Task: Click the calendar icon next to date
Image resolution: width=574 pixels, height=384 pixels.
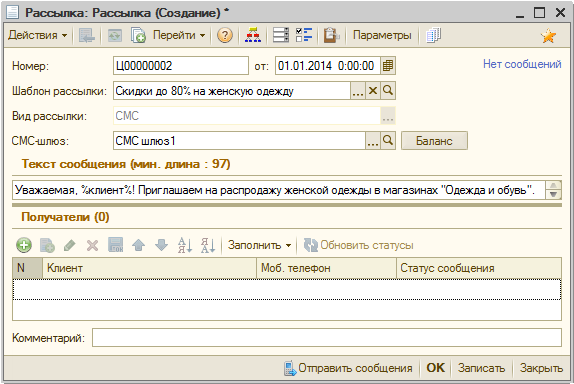Action: 388,66
